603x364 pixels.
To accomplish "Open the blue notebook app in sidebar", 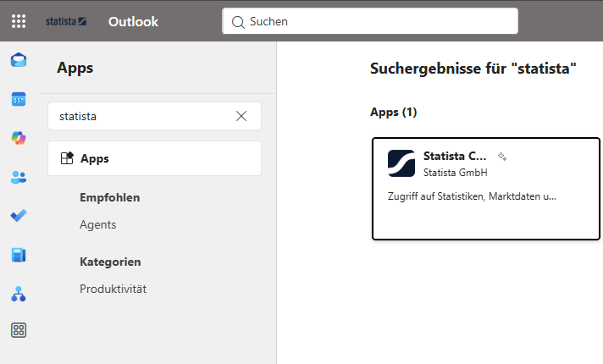I will [x=19, y=255].
